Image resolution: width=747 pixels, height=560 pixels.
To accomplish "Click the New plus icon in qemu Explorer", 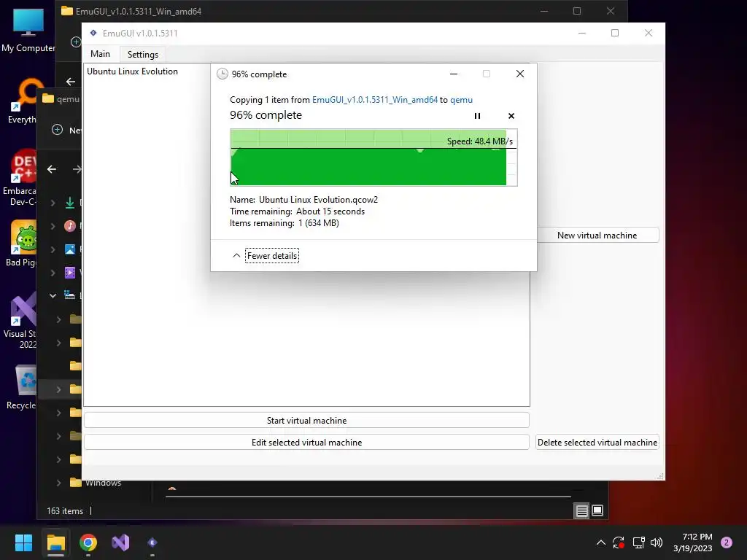I will coord(57,130).
